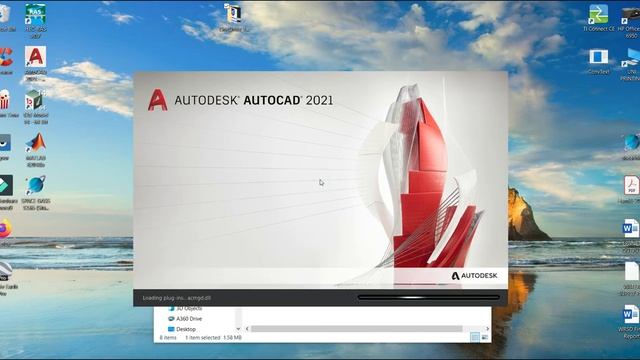This screenshot has height=360, width=640.
Task: Click navigation pane scroll-down arrow in Explorer
Action: (238, 329)
